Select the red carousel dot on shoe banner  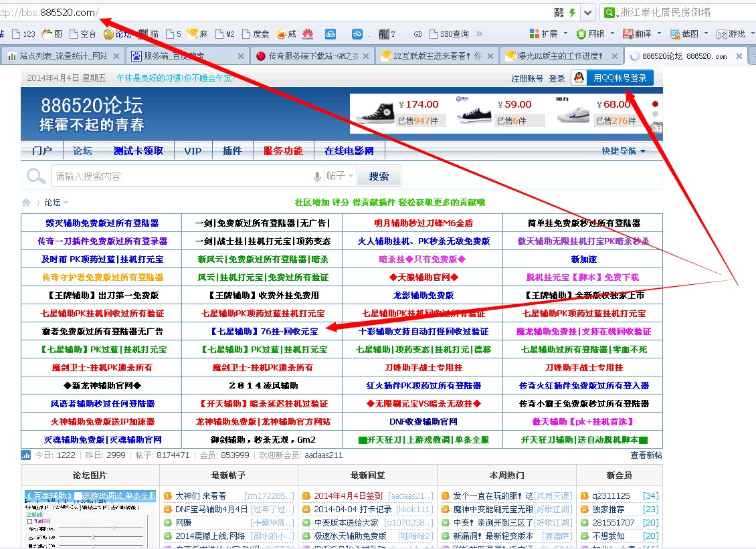click(655, 104)
